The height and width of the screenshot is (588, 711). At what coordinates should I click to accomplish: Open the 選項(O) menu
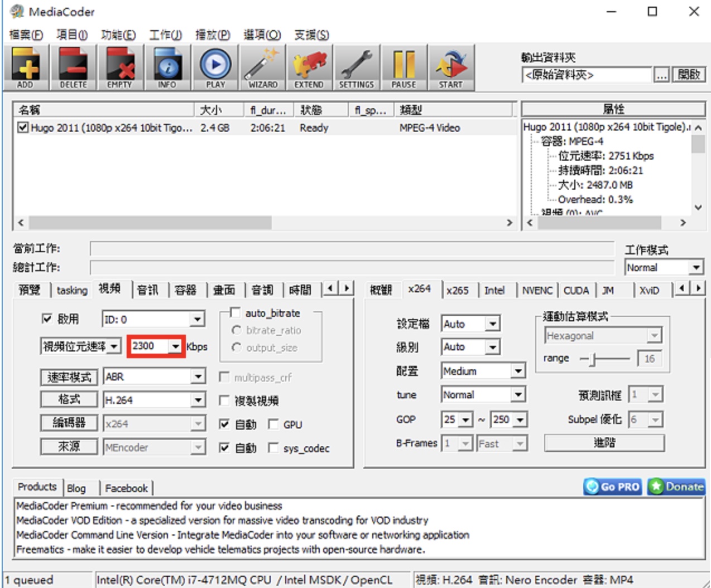tap(262, 35)
